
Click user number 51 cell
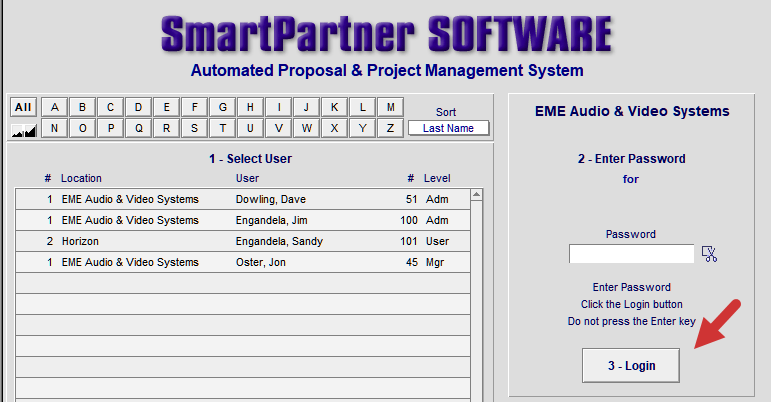(412, 199)
